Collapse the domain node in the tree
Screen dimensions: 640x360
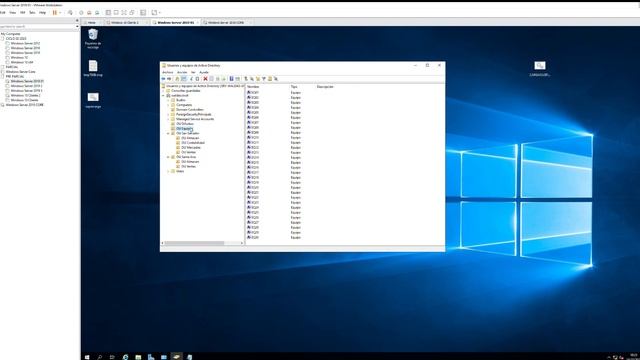(x=163, y=96)
